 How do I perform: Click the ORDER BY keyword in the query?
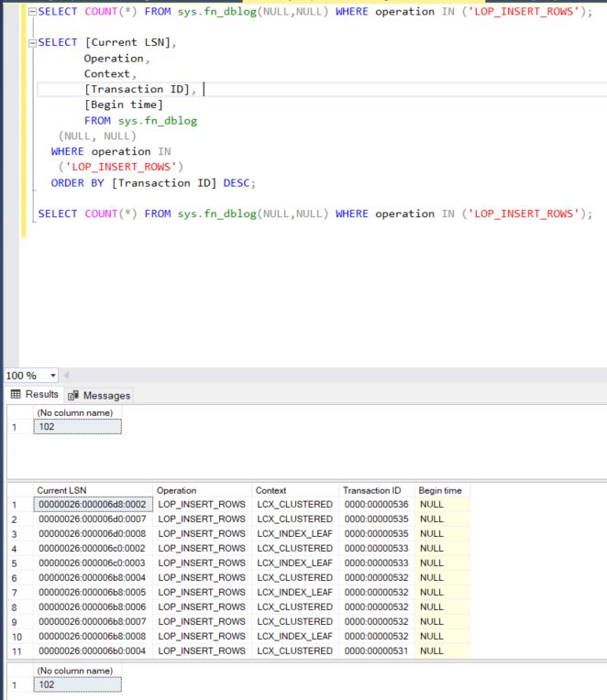coord(77,183)
